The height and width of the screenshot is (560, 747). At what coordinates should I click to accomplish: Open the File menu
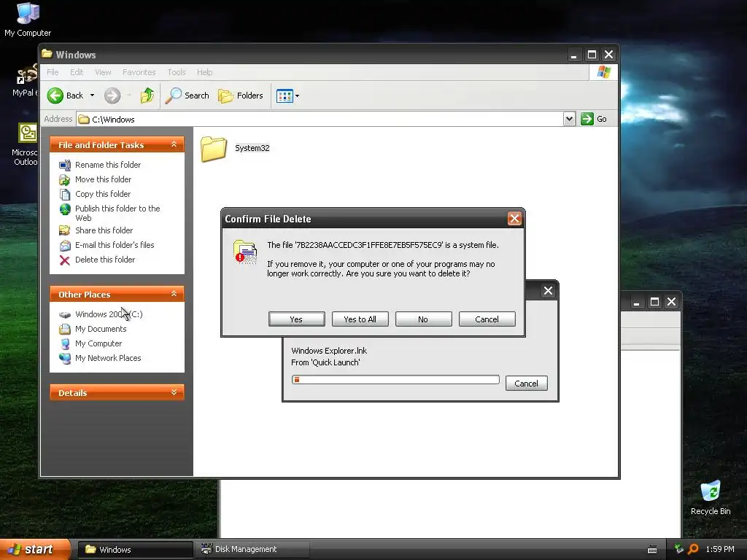pyautogui.click(x=53, y=72)
